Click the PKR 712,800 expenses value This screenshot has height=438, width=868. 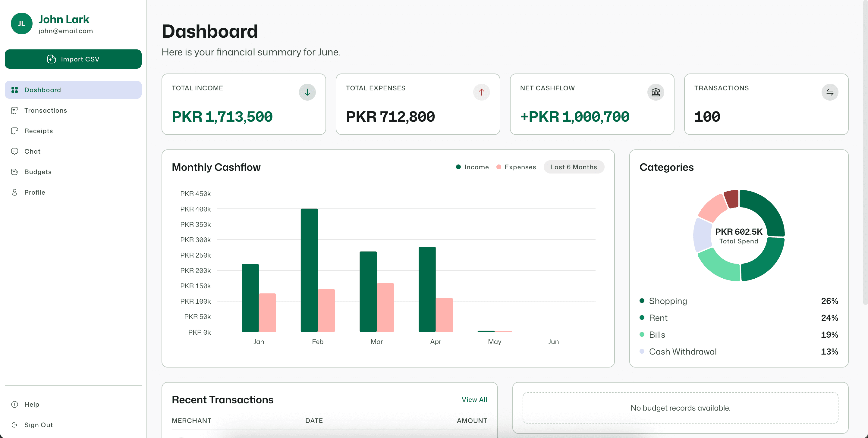pos(390,117)
